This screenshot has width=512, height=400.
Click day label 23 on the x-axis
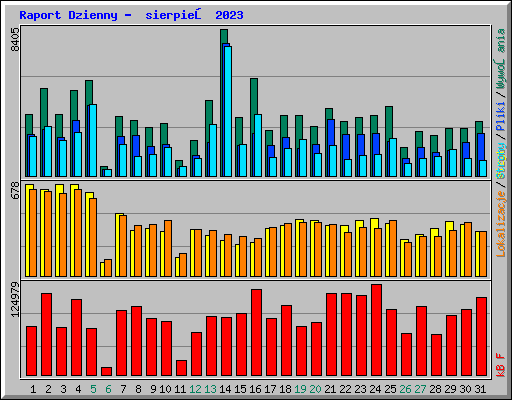pos(360,389)
